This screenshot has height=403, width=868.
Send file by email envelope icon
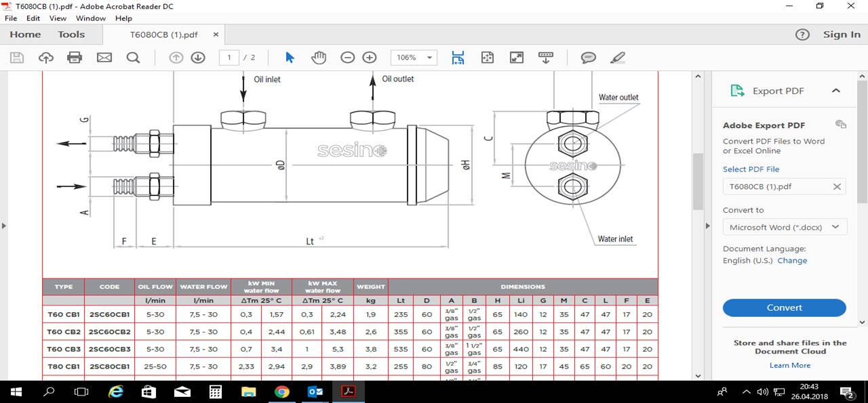[x=104, y=58]
